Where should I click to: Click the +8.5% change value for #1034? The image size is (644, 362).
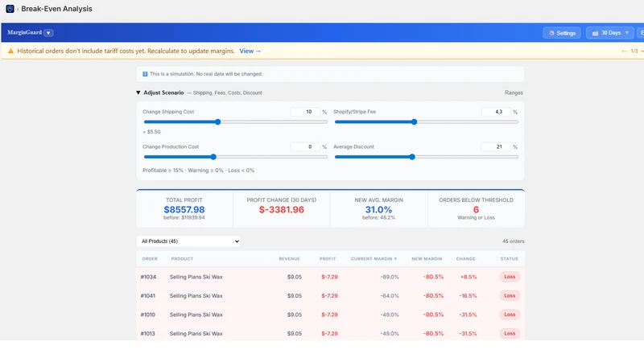(469, 277)
